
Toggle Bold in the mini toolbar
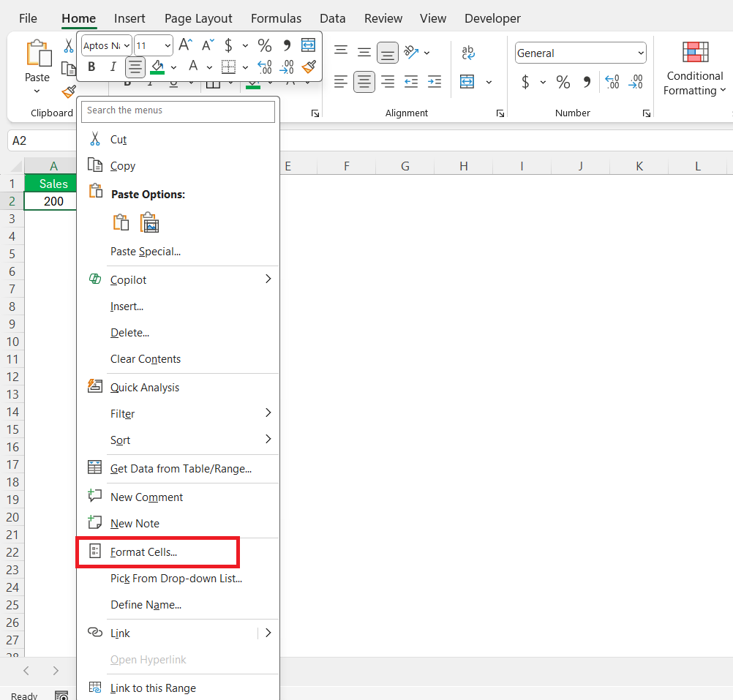(x=91, y=67)
